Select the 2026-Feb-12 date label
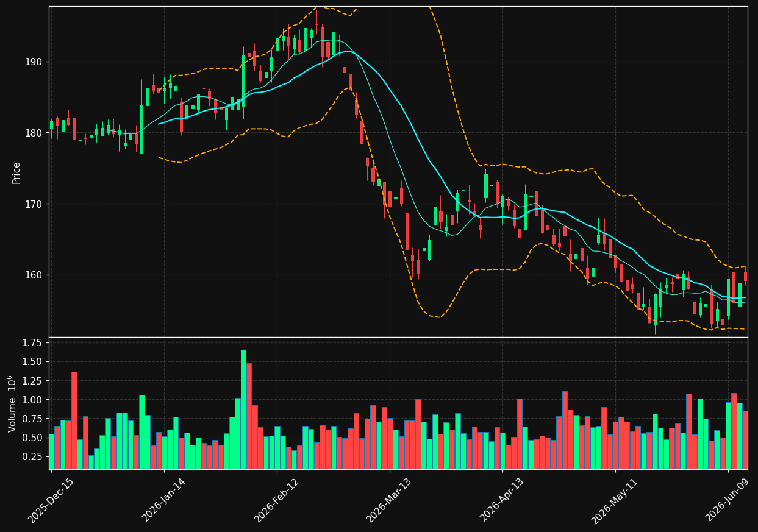This screenshot has height=532, width=758. pyautogui.click(x=276, y=500)
